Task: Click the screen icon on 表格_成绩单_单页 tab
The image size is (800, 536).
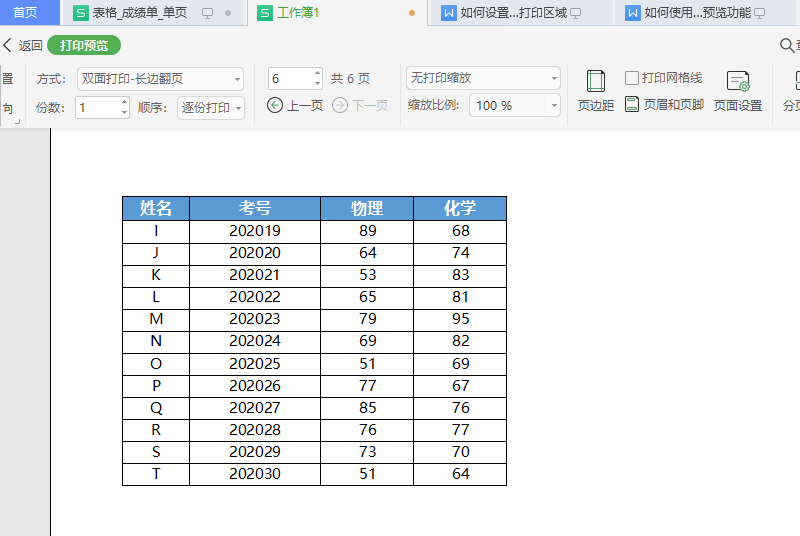Action: [207, 13]
